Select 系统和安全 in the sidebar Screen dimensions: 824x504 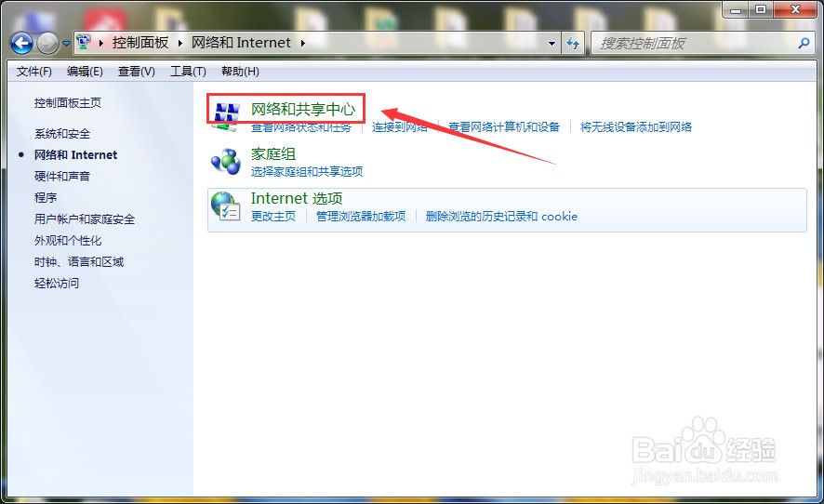tap(62, 134)
